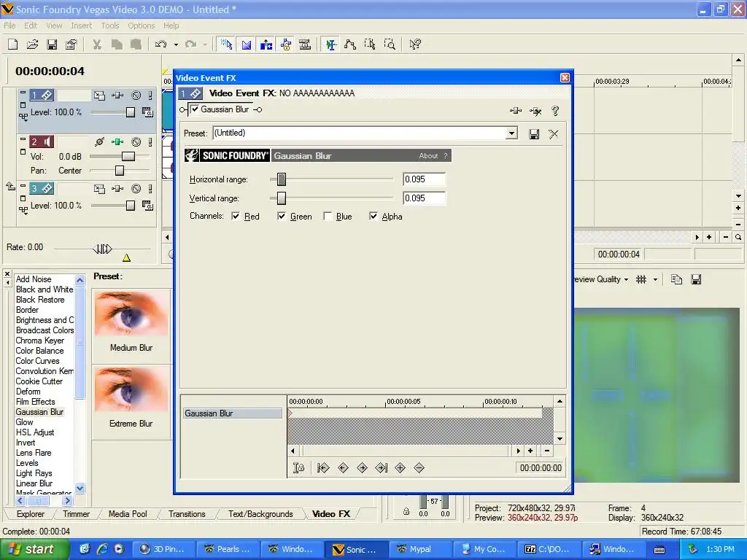Click track 1 Track Motion icon
This screenshot has height=560, width=747.
click(99, 96)
